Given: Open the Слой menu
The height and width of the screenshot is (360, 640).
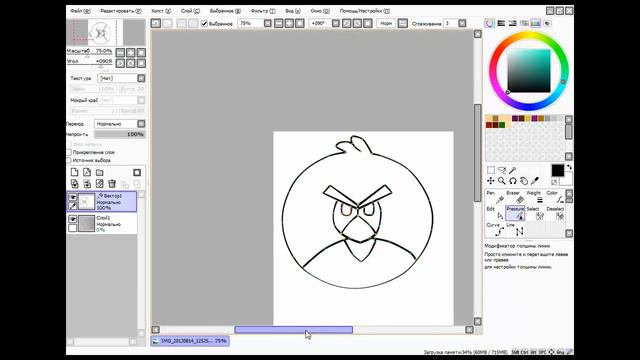Looking at the screenshot, I should (190, 11).
